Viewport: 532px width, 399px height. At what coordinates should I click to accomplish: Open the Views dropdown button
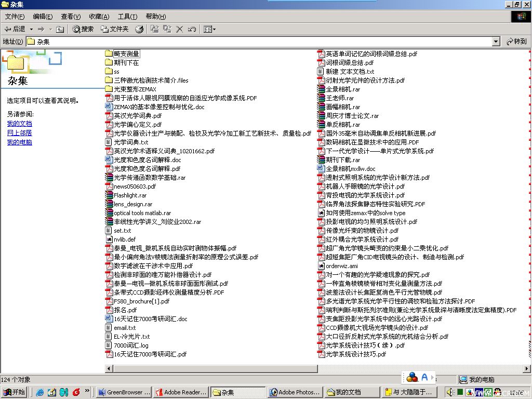[209, 30]
